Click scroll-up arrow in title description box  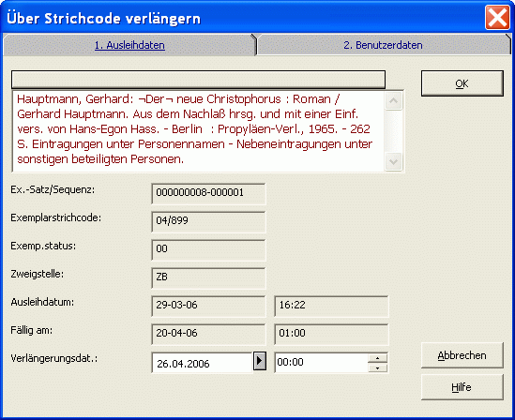point(393,100)
